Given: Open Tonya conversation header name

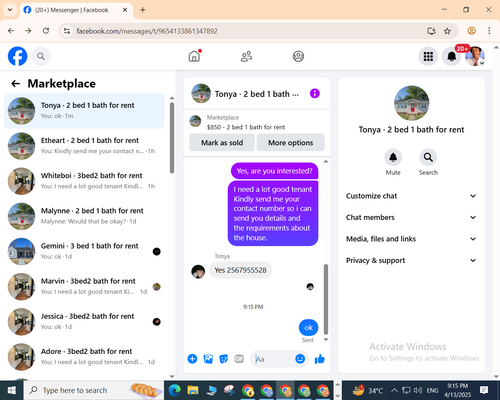Looking at the screenshot, I should [x=256, y=94].
